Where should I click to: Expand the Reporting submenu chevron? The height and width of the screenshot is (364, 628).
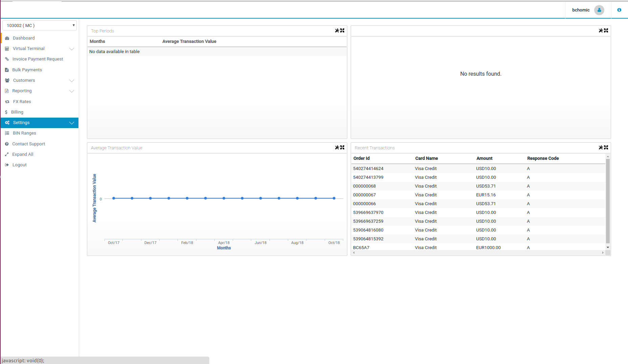(x=71, y=91)
